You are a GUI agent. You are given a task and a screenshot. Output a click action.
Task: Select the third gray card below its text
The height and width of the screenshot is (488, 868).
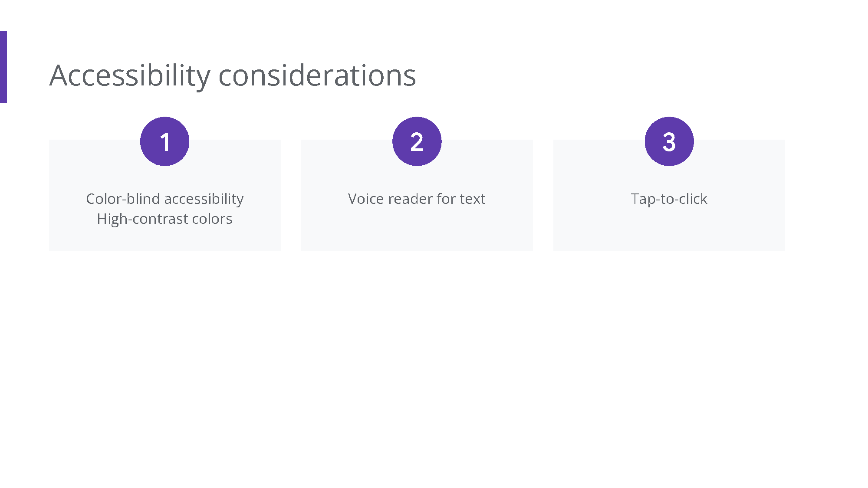coord(669,230)
